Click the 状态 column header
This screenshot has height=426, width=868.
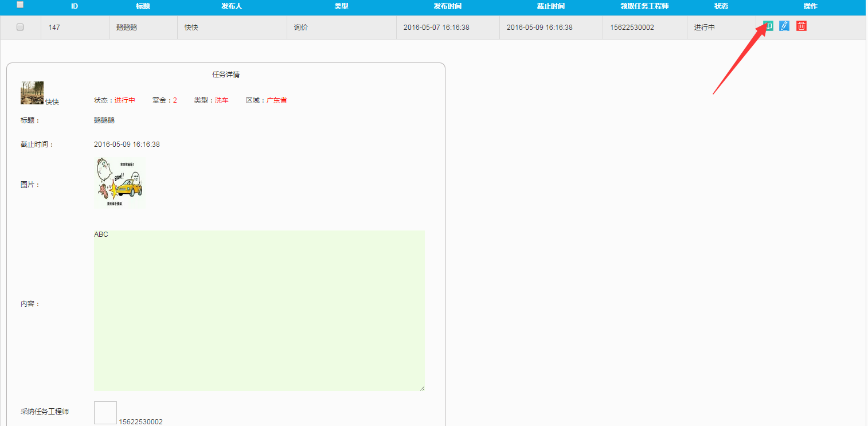click(x=721, y=6)
